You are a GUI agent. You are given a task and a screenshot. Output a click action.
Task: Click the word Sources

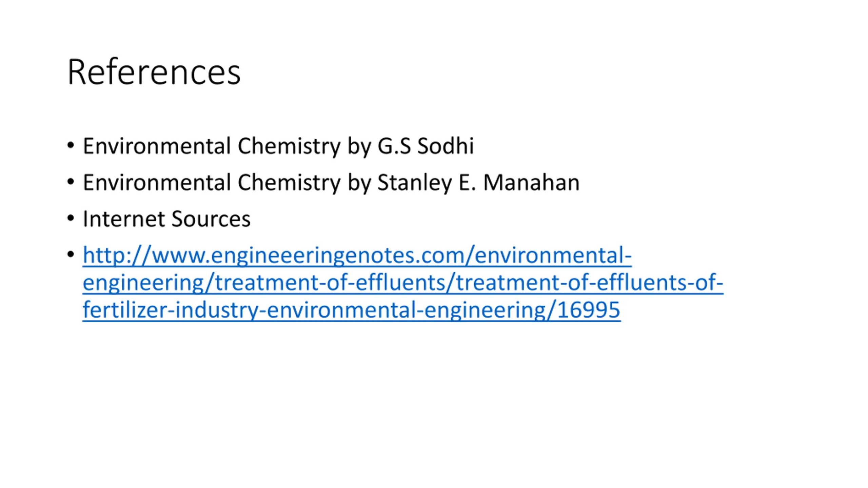211,219
